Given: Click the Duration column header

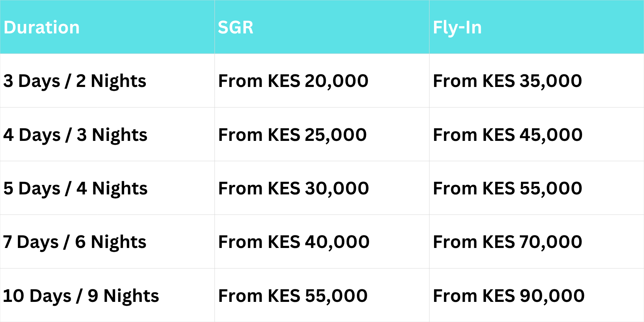Looking at the screenshot, I should (x=42, y=27).
